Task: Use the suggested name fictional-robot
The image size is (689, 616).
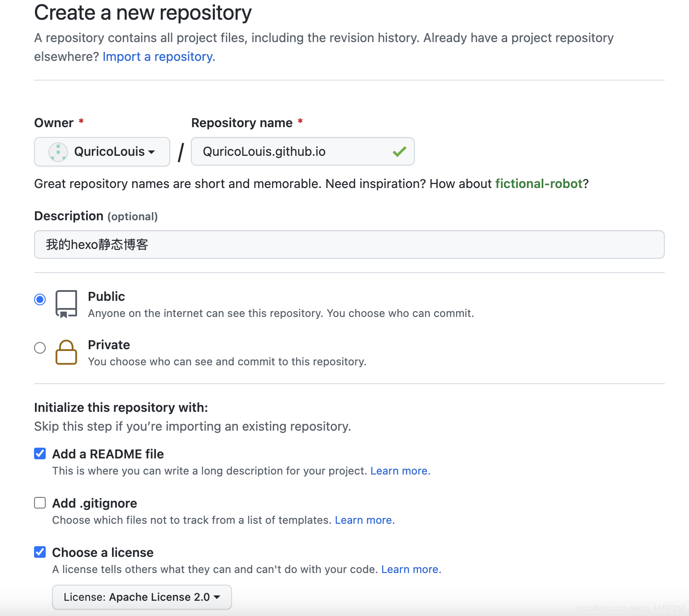Action: [x=538, y=184]
